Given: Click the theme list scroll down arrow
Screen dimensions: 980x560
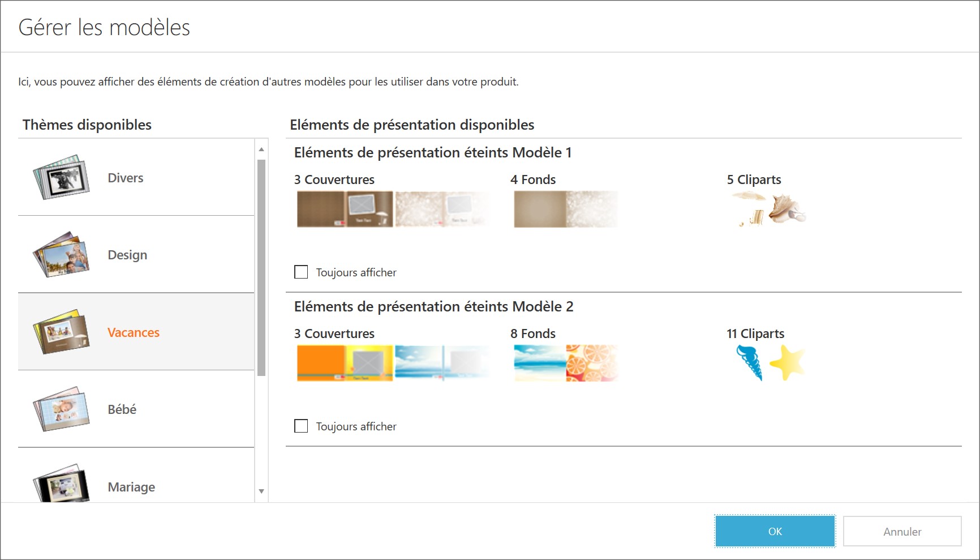Looking at the screenshot, I should point(261,491).
